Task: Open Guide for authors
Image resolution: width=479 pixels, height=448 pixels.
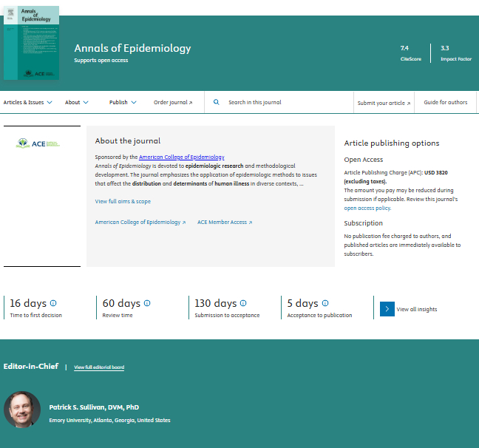Action: [445, 103]
